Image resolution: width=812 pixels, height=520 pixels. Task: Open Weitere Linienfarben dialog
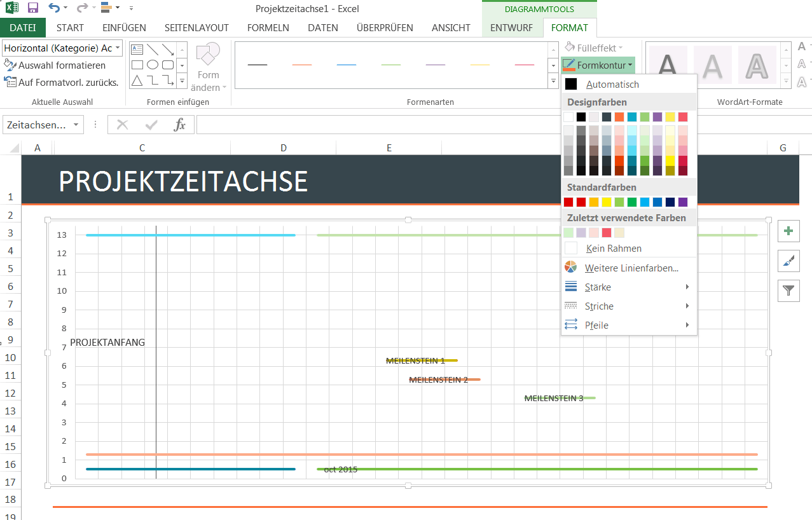coord(629,268)
